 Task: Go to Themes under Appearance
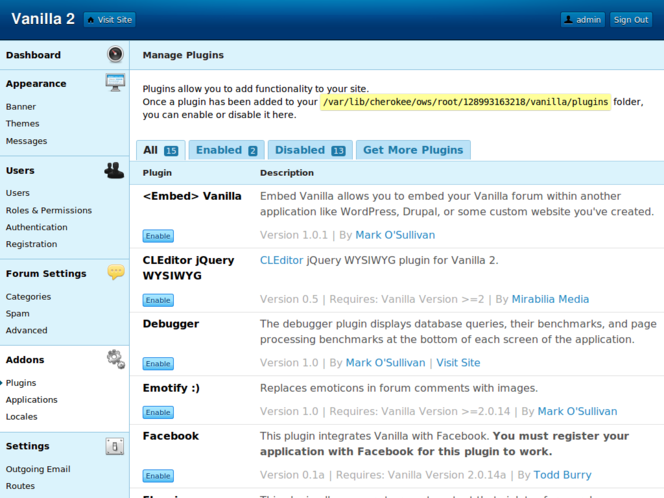tap(23, 124)
